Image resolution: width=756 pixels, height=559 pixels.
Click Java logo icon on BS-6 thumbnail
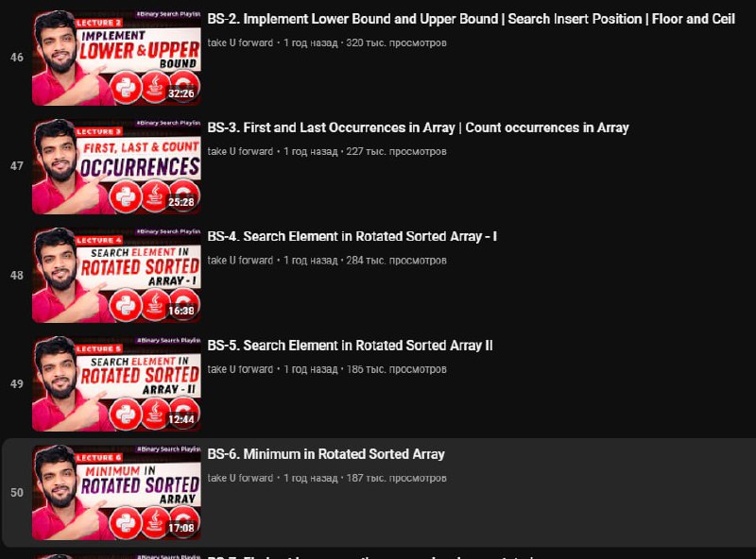(155, 522)
